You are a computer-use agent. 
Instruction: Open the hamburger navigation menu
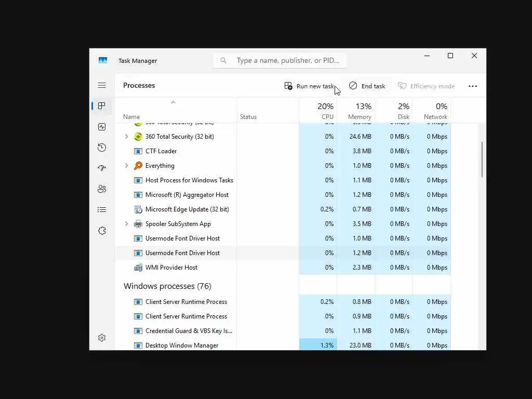coord(102,85)
